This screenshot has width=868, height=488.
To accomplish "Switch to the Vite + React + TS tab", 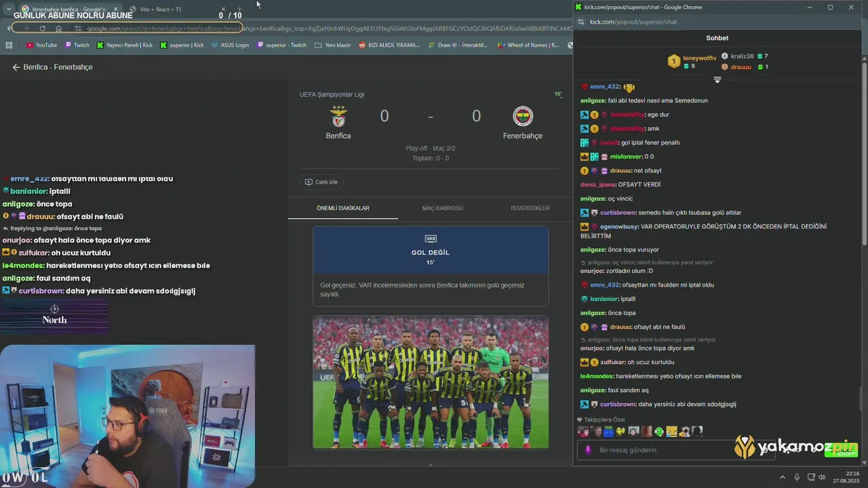I will pos(160,9).
